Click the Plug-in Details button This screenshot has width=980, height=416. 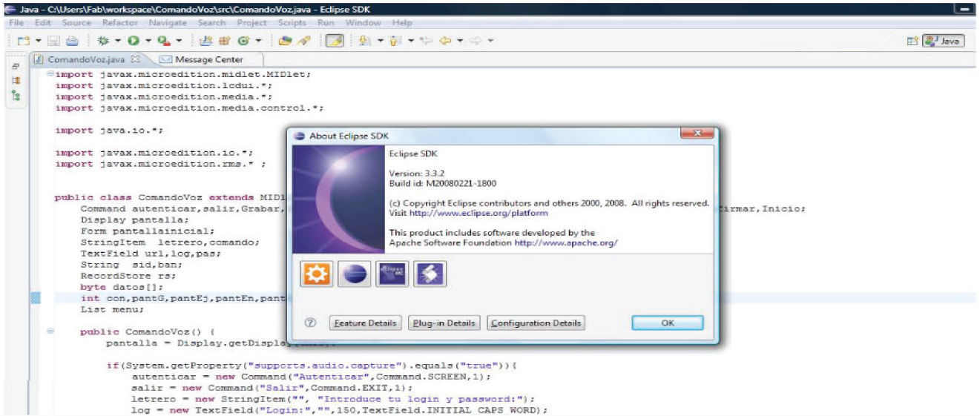tap(444, 323)
